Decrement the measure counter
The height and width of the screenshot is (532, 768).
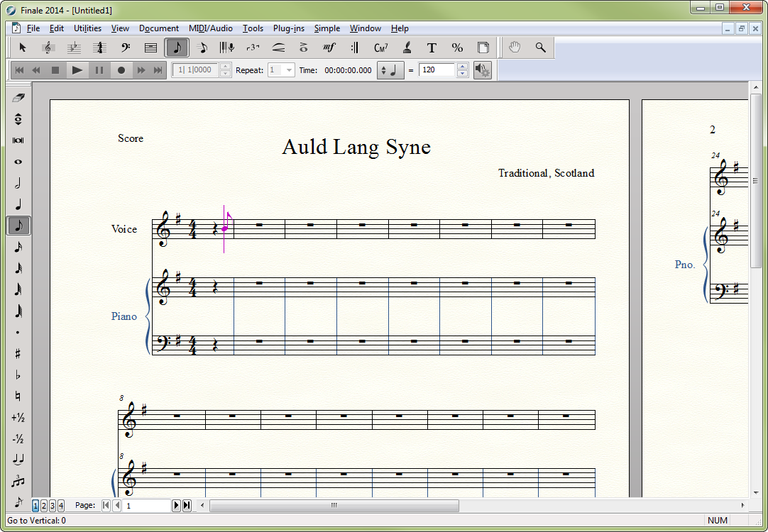tap(225, 74)
